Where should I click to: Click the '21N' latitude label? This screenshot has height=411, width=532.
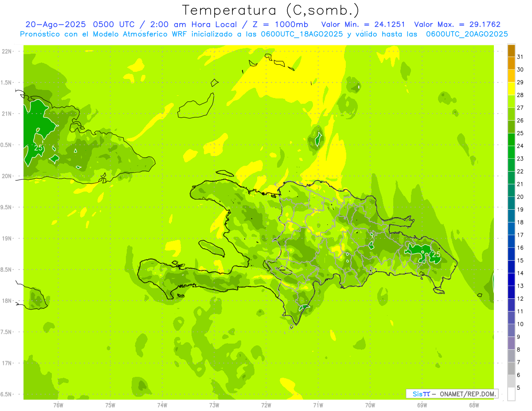pos(6,114)
